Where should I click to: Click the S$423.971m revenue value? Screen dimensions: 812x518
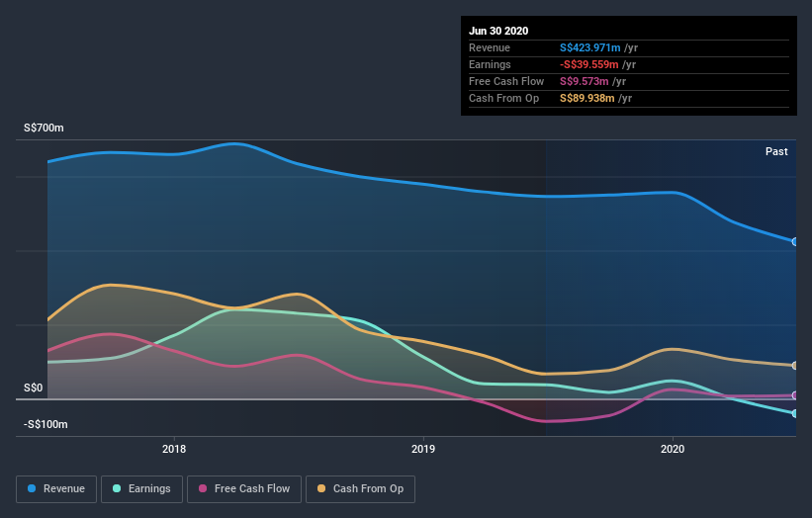pos(589,47)
